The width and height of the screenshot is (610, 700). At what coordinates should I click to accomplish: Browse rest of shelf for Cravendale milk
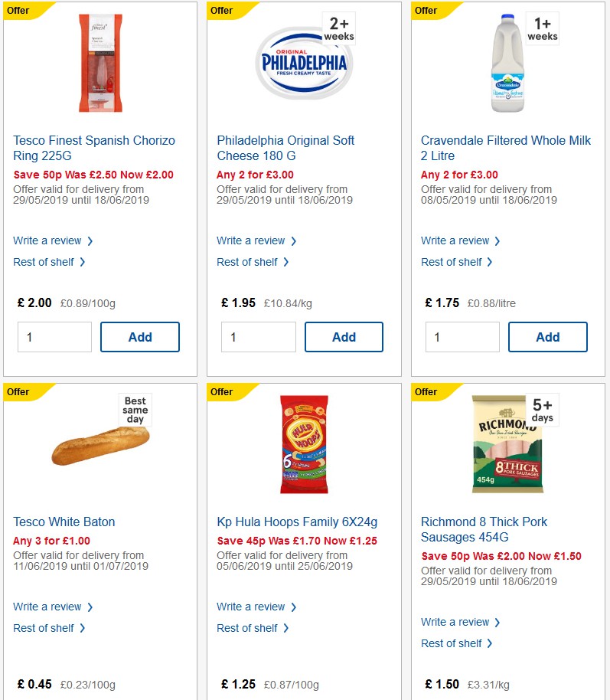pyautogui.click(x=452, y=262)
